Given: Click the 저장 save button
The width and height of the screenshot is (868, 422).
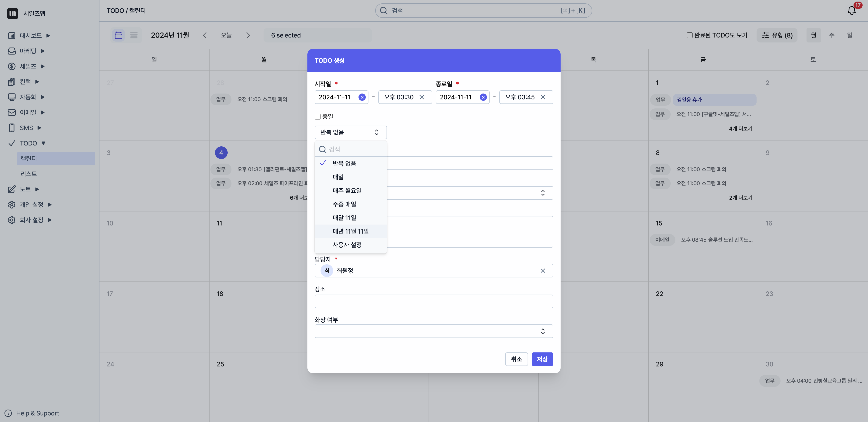Looking at the screenshot, I should click(542, 359).
